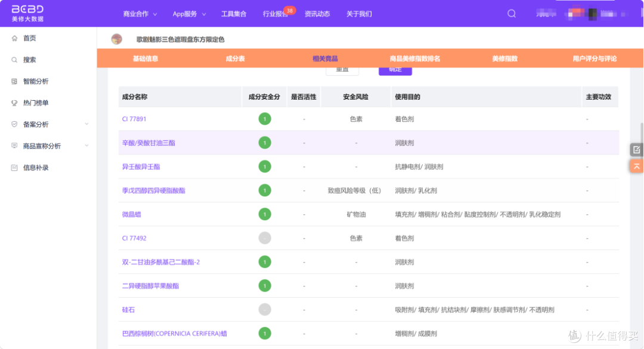Viewport: 644px width, 349px height.
Task: Click the 润肤剂/ 乳化剂 purpose cell
Action: coord(416,190)
